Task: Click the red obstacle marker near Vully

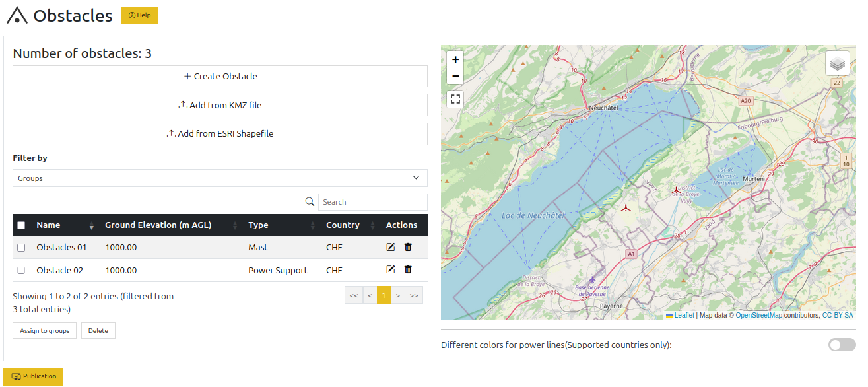Action: pos(676,190)
